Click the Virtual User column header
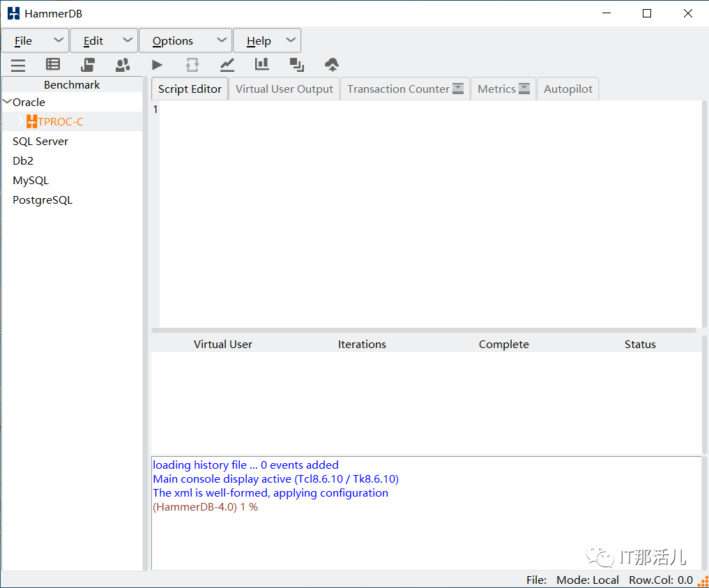The width and height of the screenshot is (709, 588). pyautogui.click(x=223, y=344)
